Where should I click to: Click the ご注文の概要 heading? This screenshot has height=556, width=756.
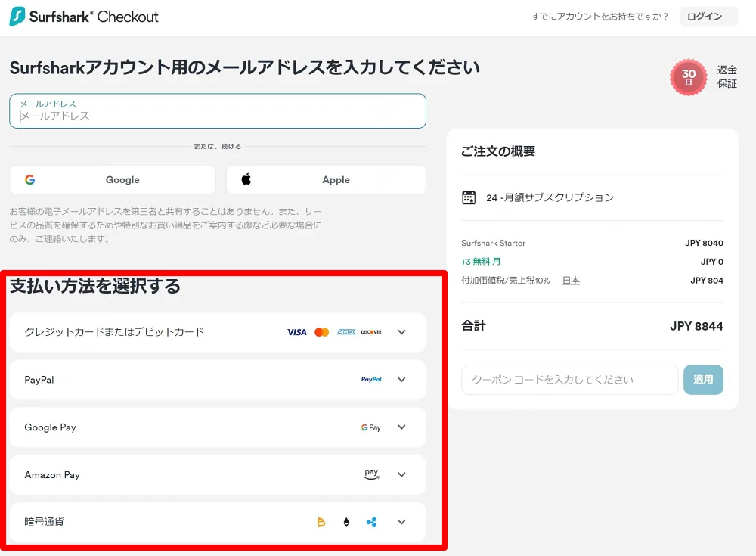point(498,151)
